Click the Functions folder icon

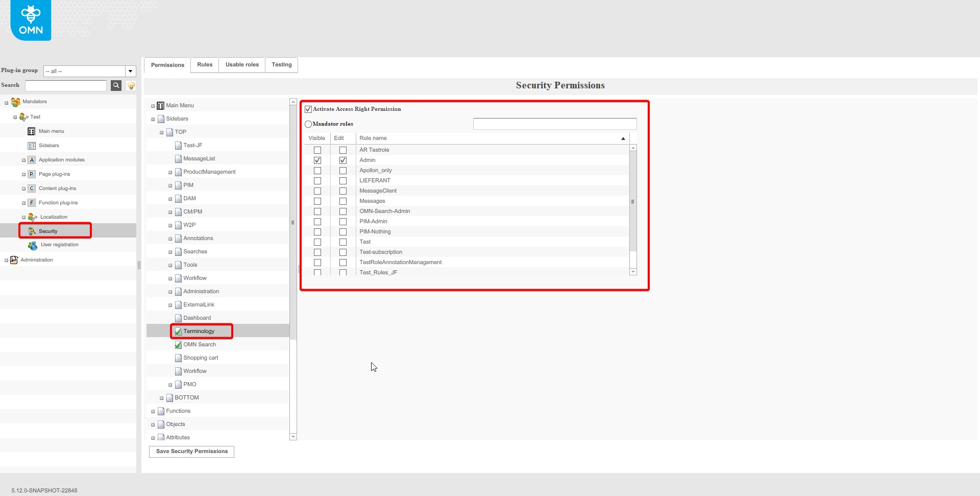click(161, 411)
